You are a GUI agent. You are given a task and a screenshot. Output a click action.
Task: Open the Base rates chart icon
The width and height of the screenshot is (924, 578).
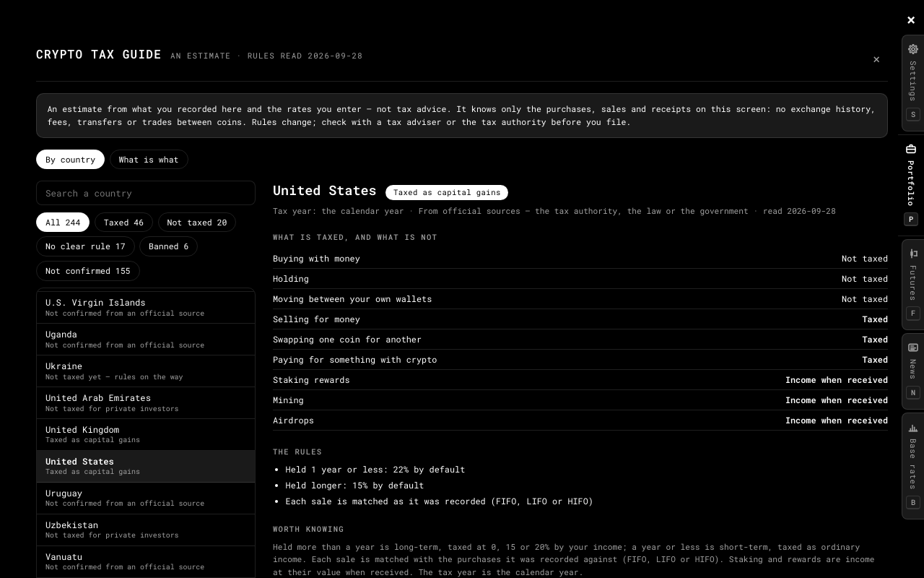click(913, 428)
